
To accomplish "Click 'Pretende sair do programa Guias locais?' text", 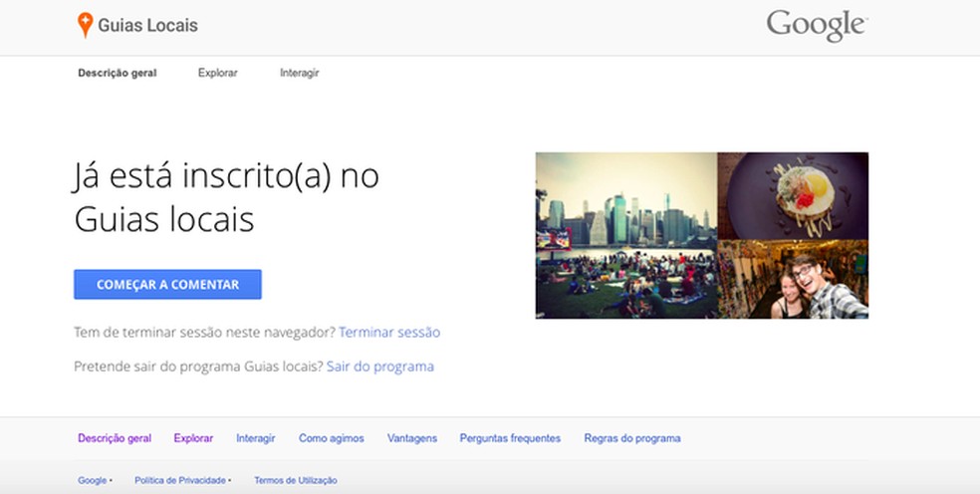I will (199, 366).
